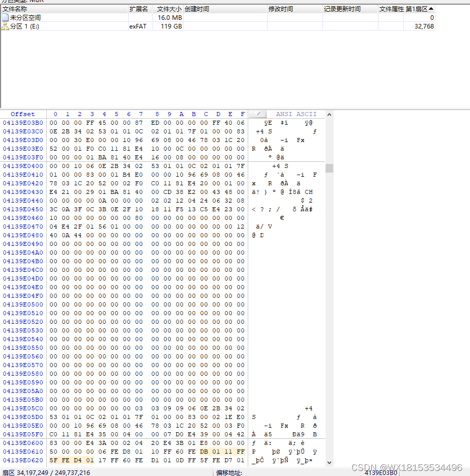
Task: Click hex column header F
Action: pyautogui.click(x=243, y=114)
